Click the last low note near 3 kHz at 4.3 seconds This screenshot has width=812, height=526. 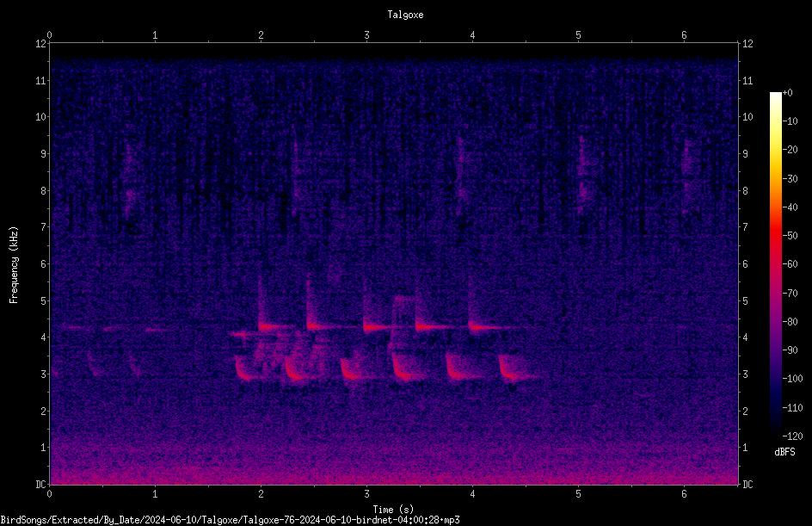[513, 368]
